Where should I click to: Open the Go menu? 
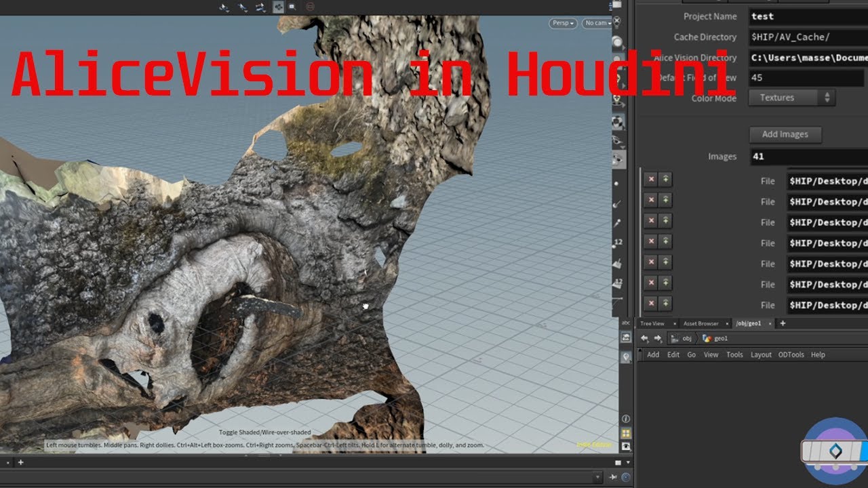point(692,354)
